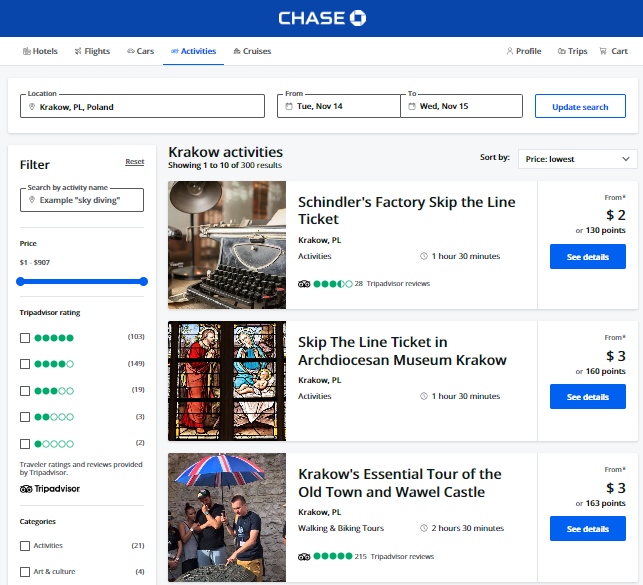Open the To date picker Wed, Nov 15
This screenshot has height=585, width=643.
[461, 106]
